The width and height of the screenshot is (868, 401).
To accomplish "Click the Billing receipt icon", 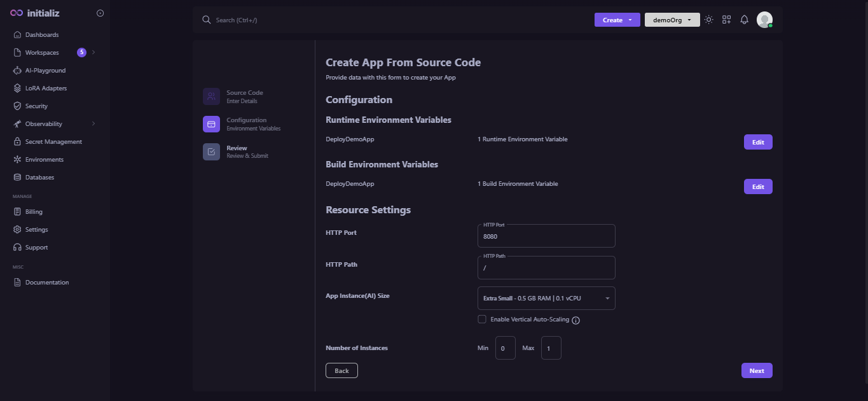I will tap(18, 212).
